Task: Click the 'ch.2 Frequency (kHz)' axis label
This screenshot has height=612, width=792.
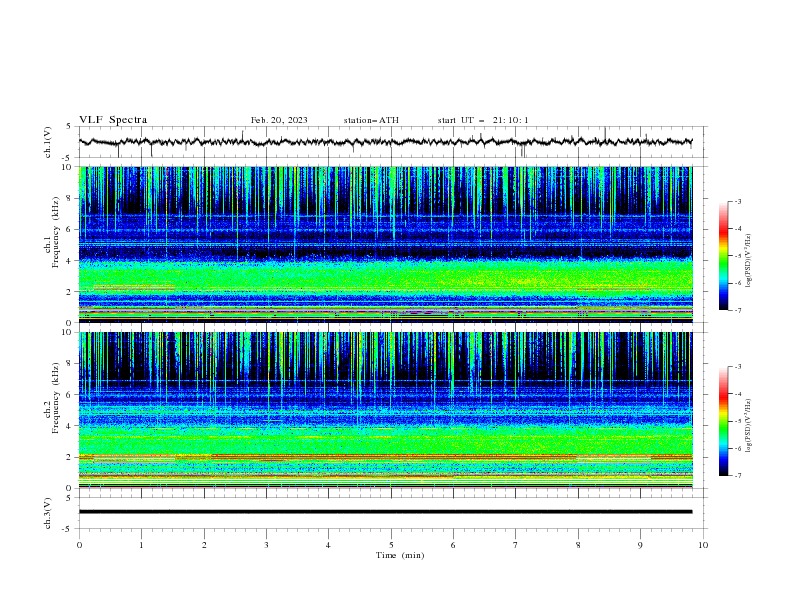Action: 52,397
